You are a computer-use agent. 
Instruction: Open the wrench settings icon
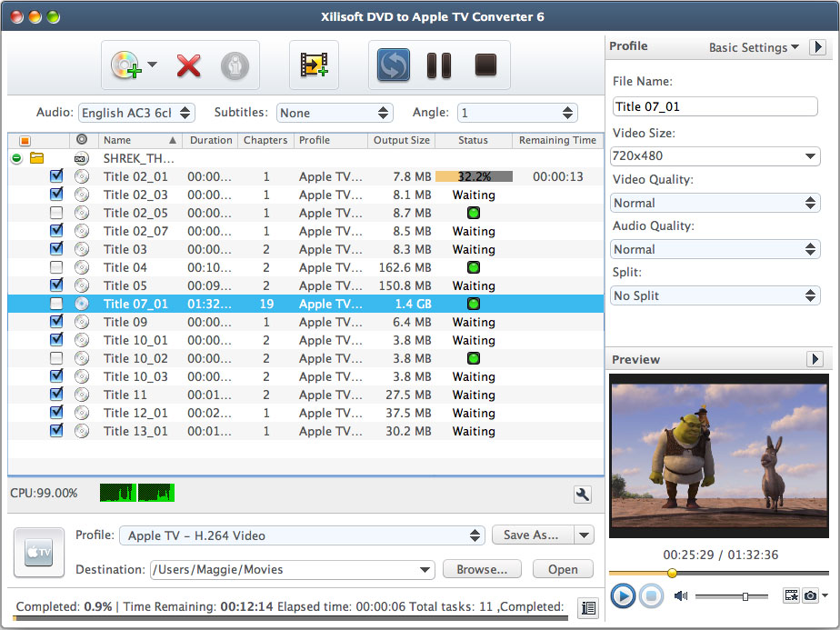pos(583,495)
